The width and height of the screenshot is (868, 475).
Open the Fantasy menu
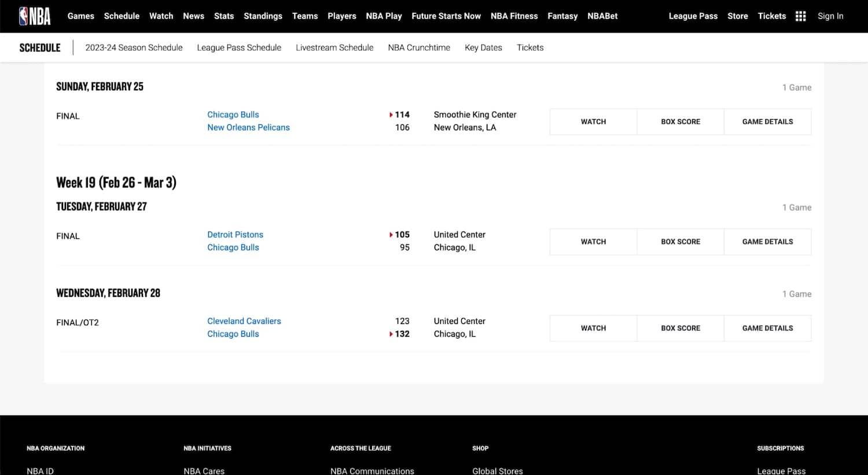coord(562,16)
